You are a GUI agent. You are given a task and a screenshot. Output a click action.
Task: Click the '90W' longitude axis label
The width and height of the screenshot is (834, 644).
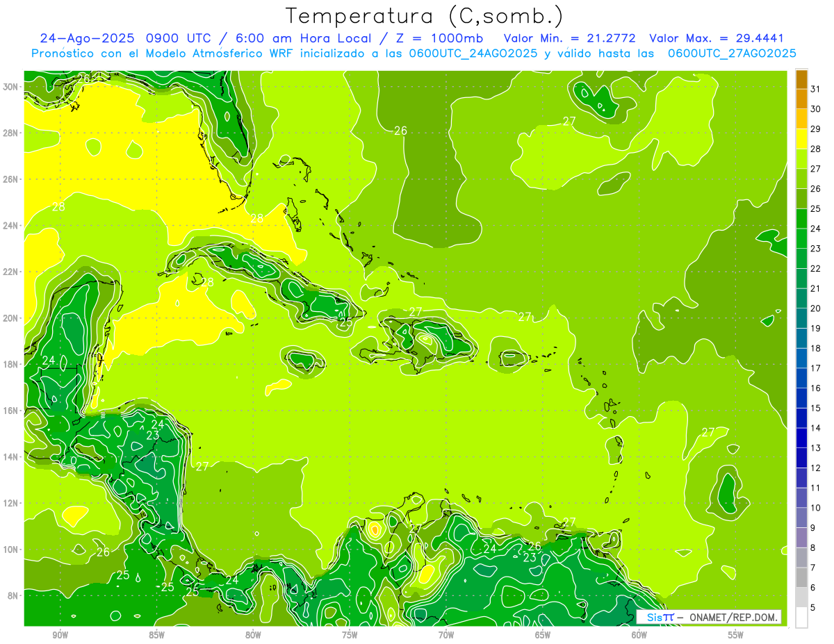tap(60, 635)
